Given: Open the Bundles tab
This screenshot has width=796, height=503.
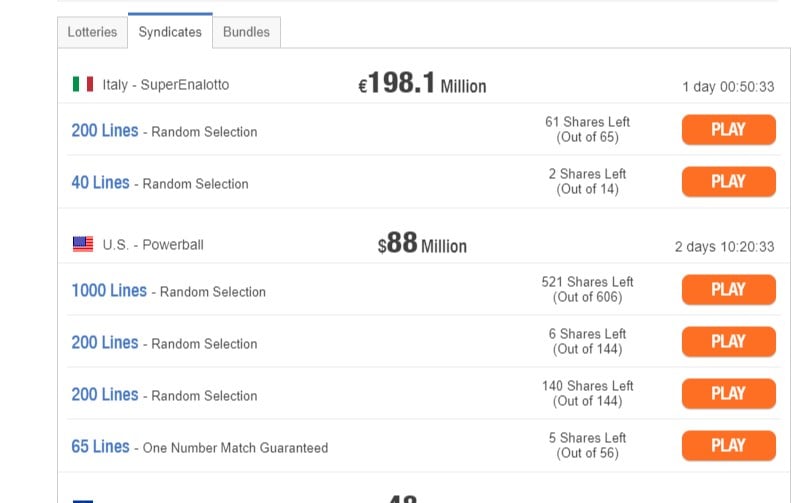Looking at the screenshot, I should tap(246, 32).
